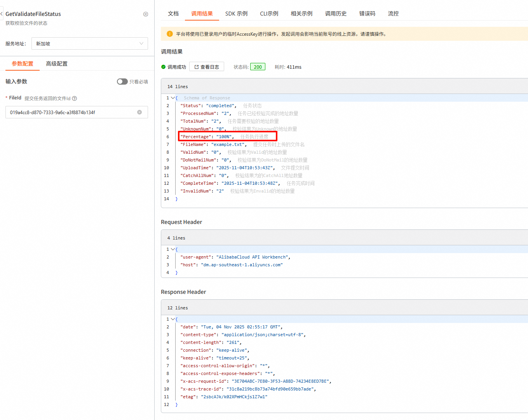Click the 耗时 411ms duration text
Viewport: 528px width, 420px height.
pyautogui.click(x=288, y=67)
